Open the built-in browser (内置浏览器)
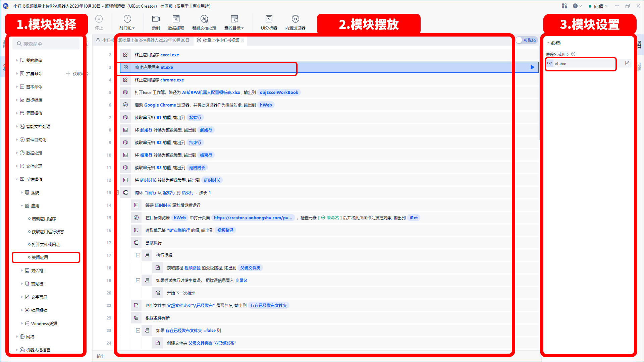The image size is (644, 362). (296, 22)
